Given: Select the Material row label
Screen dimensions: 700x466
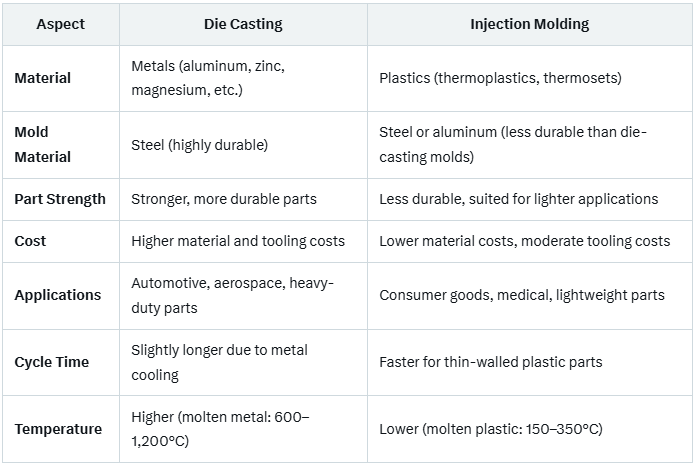Looking at the screenshot, I should tap(43, 78).
